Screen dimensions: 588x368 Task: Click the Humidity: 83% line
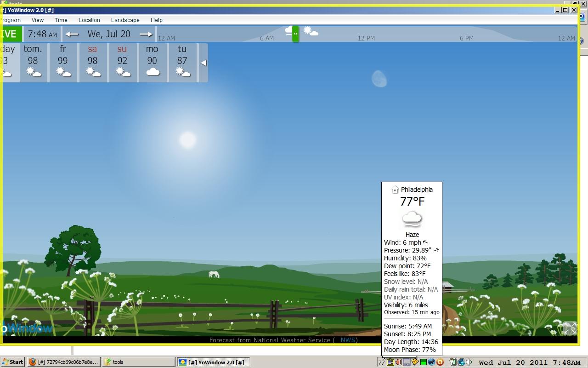(405, 258)
